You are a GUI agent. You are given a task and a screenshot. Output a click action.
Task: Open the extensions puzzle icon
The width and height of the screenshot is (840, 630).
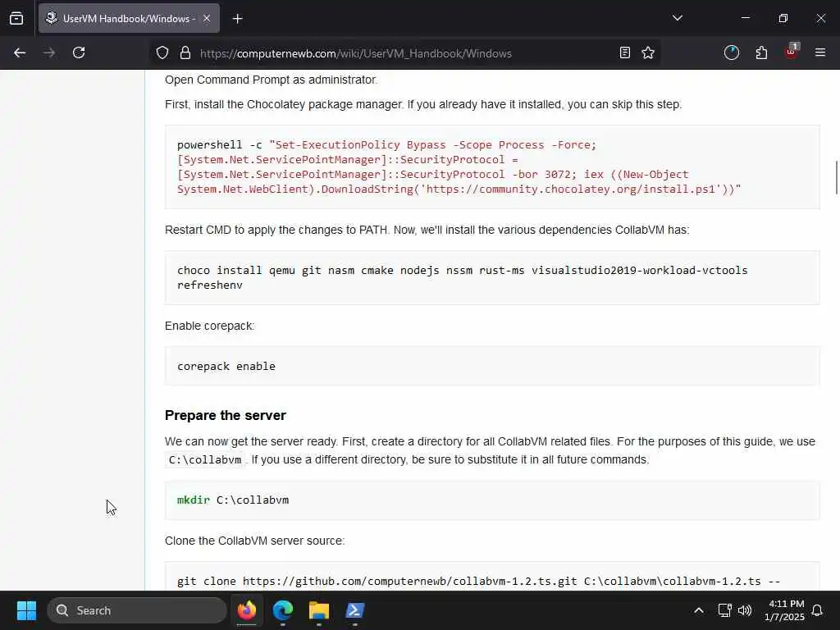tap(761, 52)
